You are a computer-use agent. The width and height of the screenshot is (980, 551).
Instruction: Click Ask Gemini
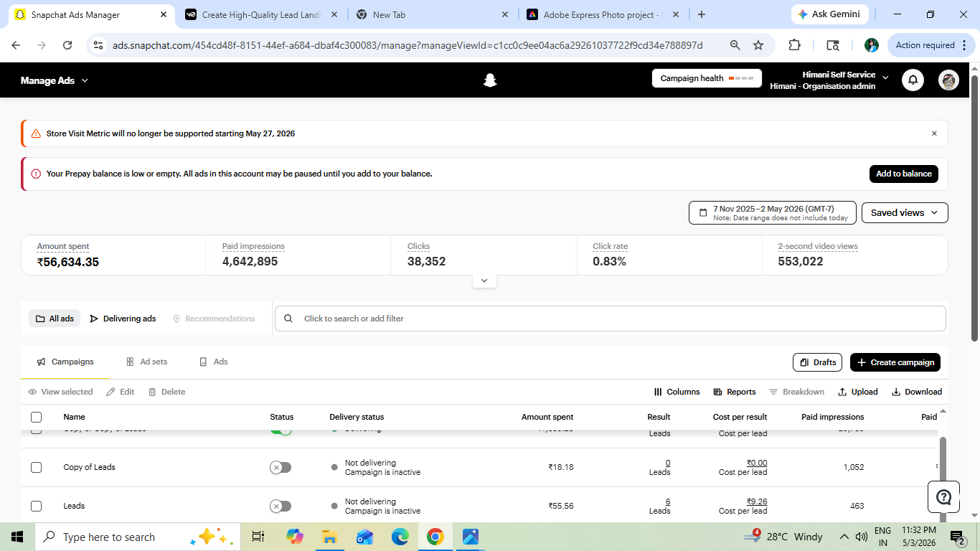point(829,14)
